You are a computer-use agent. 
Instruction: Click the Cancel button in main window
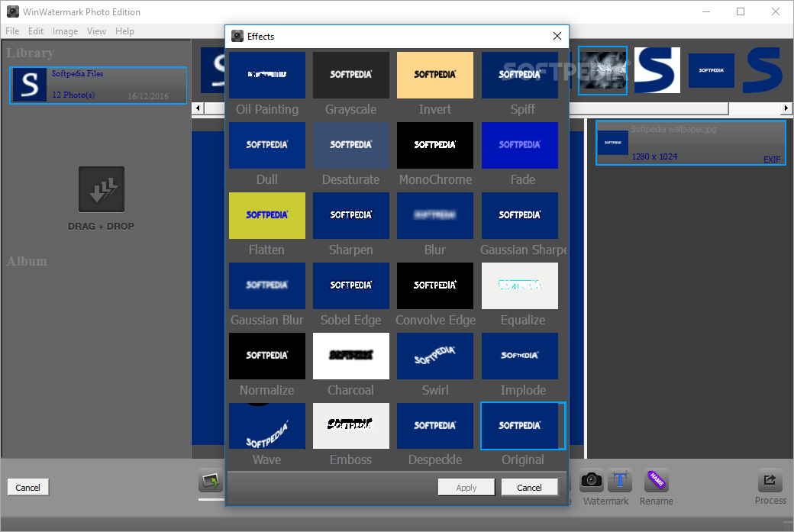27,488
